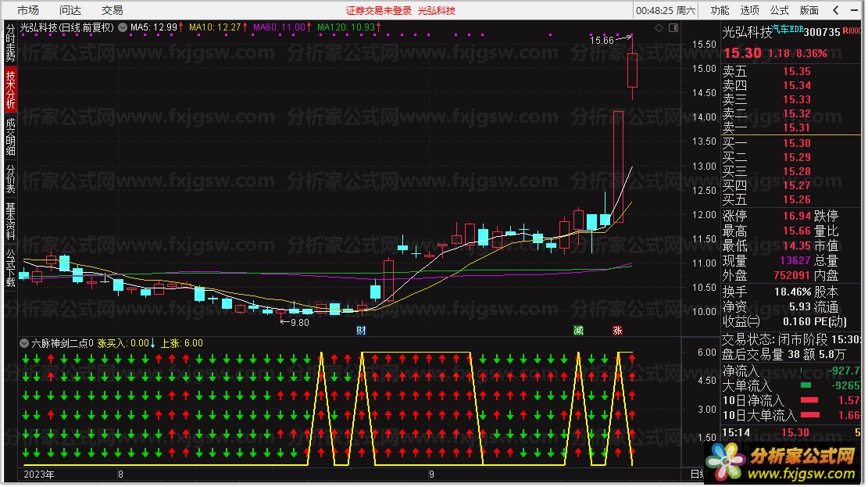Viewport: 868px width, 487px height.
Task: Open the 市场 menu
Action: (27, 10)
